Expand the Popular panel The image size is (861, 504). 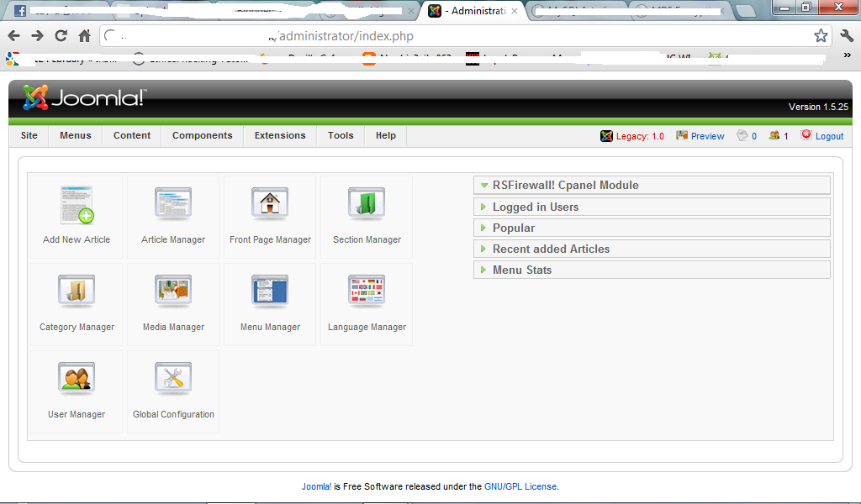[652, 228]
